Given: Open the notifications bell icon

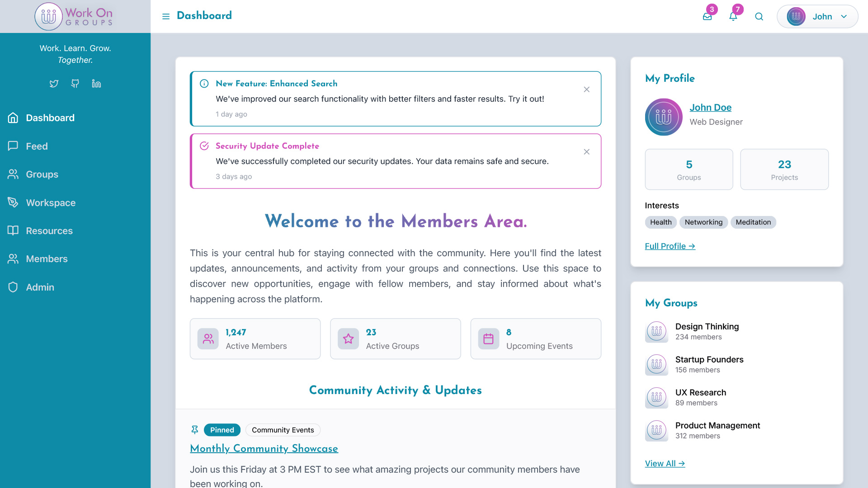Looking at the screenshot, I should point(733,17).
